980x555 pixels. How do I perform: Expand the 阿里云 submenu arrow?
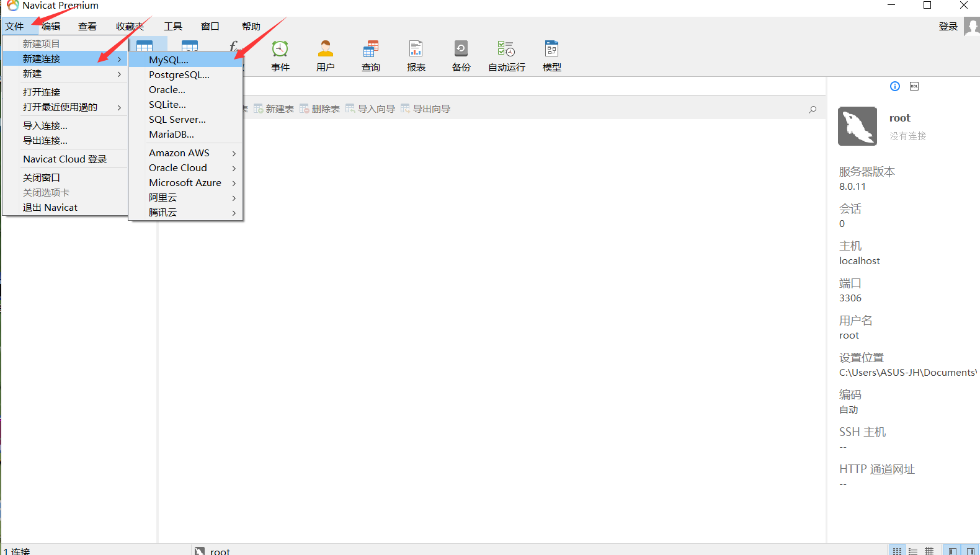tap(234, 198)
